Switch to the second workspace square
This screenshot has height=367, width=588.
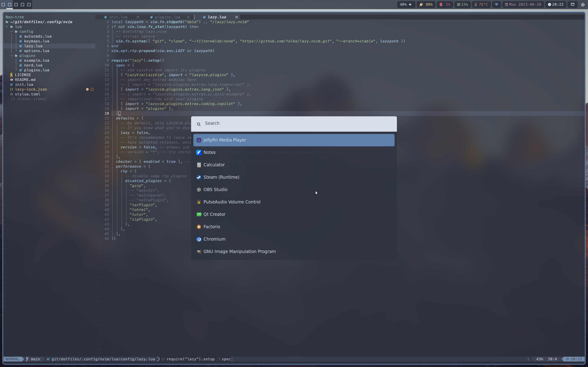[10, 4]
